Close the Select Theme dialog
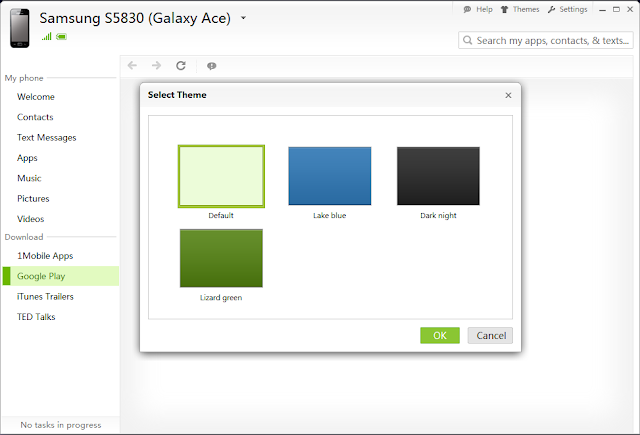Screen dimensions: 640x435 click(x=508, y=95)
